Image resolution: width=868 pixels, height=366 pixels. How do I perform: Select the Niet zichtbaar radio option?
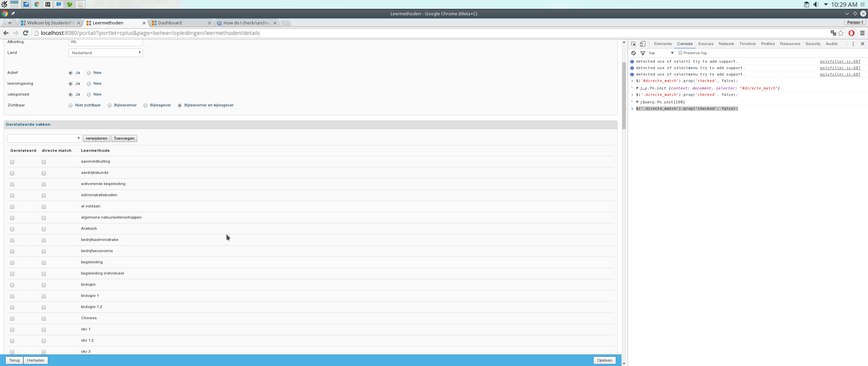coord(71,105)
